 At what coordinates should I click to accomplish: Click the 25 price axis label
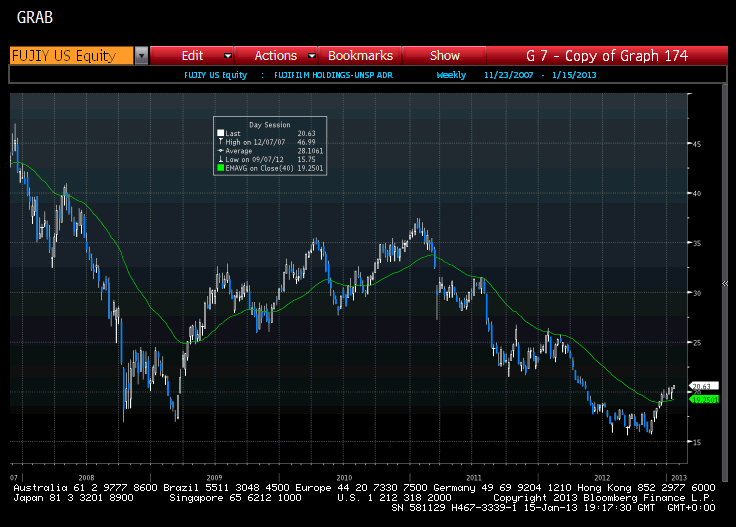point(697,343)
